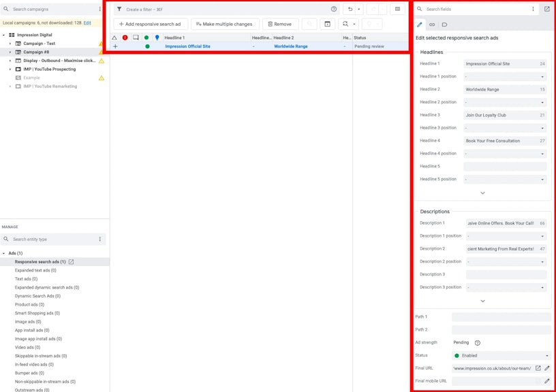This screenshot has width=556, height=392.
Task: Open the calendar icon next to Remove
Action: coord(326,24)
